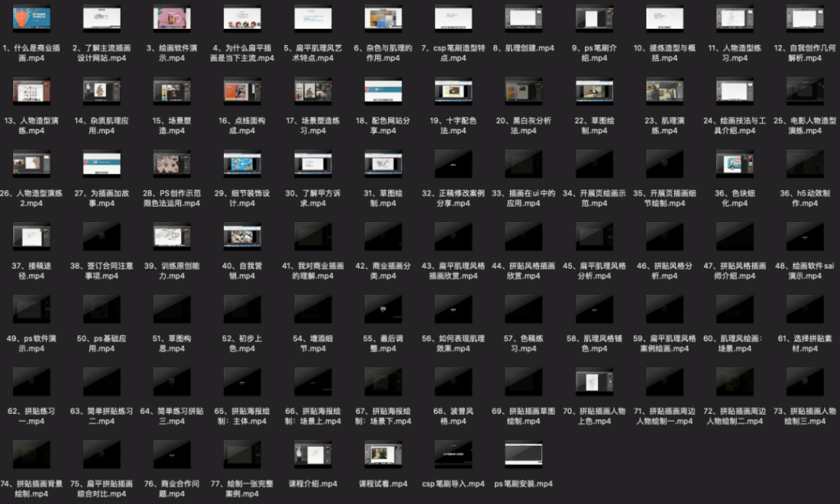
Task: Highlight video 18、配色网站分享.mp4
Action: (383, 90)
